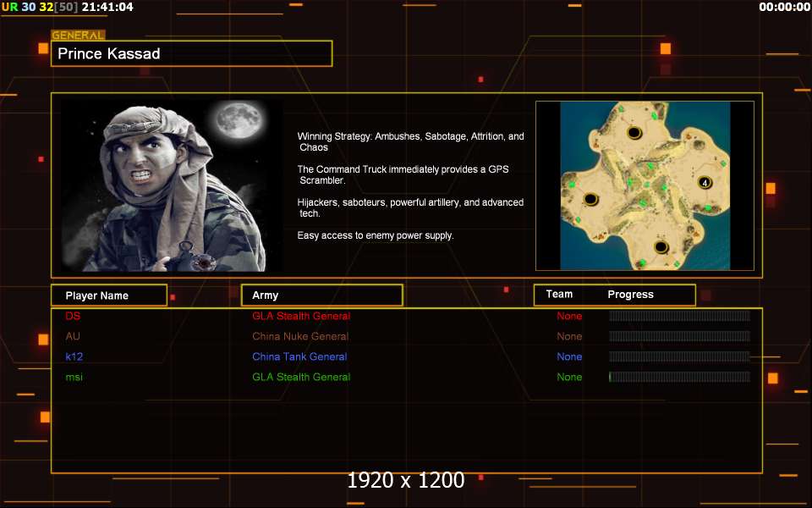Select the southern start position marker on map
The image size is (812, 508).
click(x=661, y=246)
